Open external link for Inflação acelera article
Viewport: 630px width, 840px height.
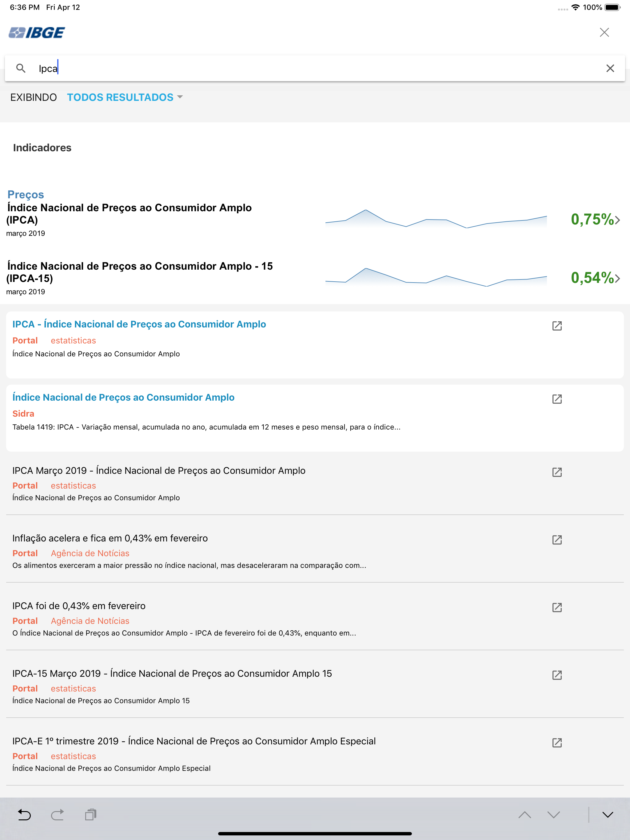(557, 540)
